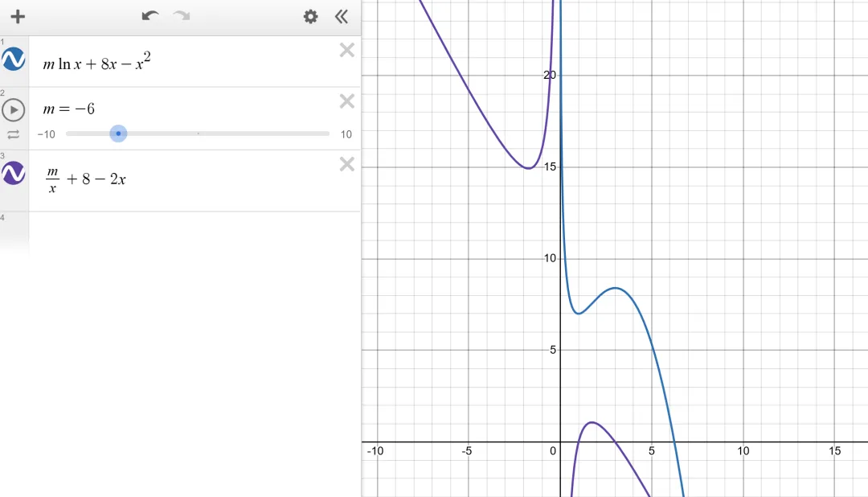Click the x-axis label 15
This screenshot has height=497, width=868.
[835, 451]
